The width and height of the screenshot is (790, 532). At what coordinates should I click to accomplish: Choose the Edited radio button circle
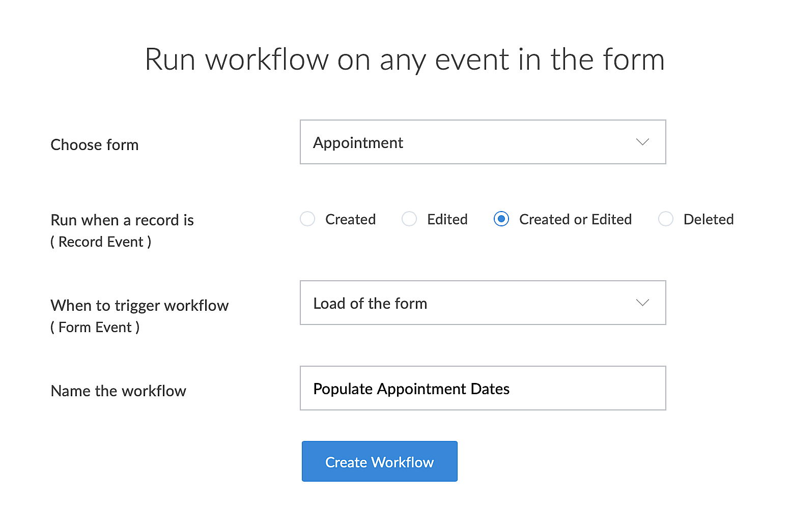coord(409,219)
